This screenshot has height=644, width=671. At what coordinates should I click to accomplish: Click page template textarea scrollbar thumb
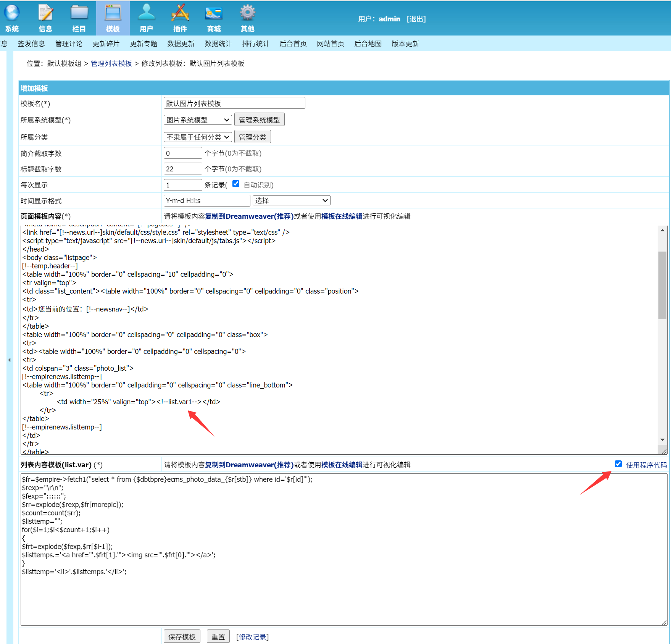[662, 285]
